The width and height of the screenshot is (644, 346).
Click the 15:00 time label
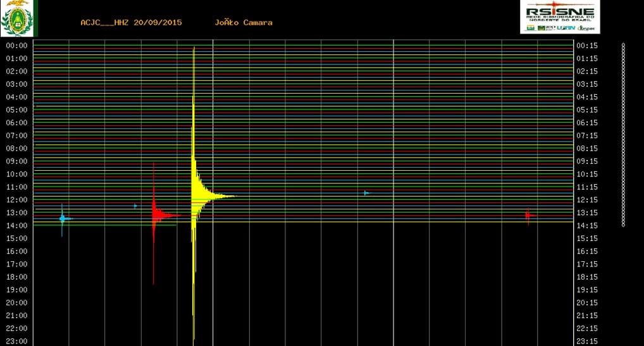[x=17, y=238]
